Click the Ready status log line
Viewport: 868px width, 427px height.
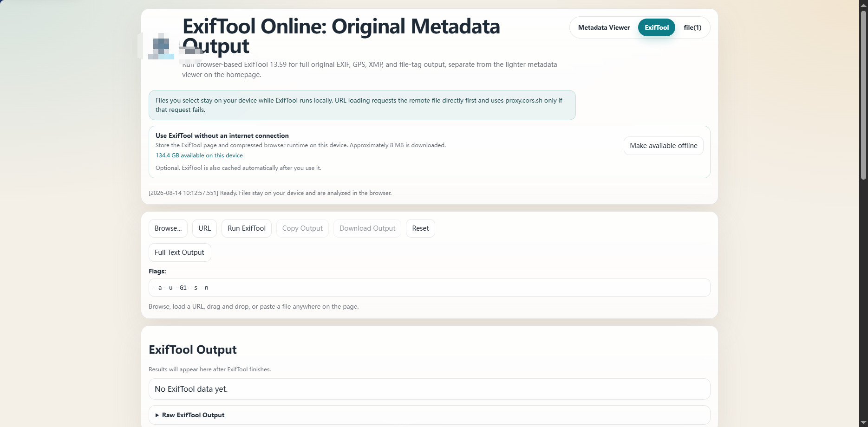(x=270, y=193)
